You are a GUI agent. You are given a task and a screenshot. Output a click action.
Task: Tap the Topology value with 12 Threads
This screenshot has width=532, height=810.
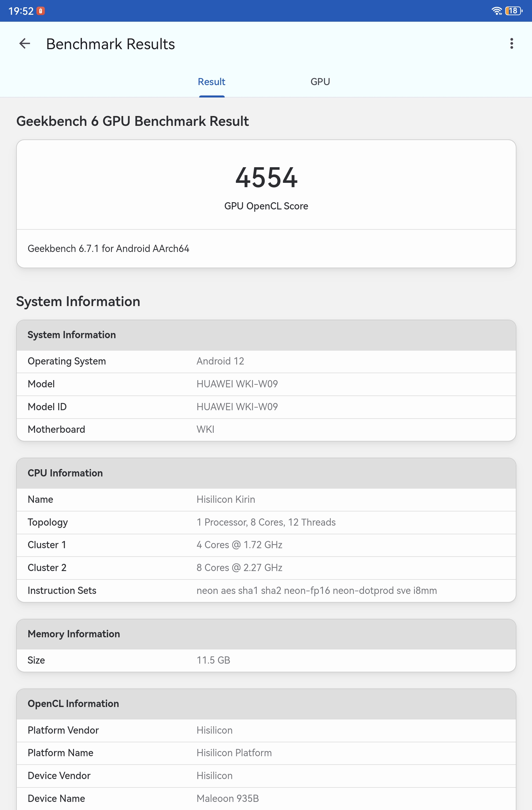(266, 522)
